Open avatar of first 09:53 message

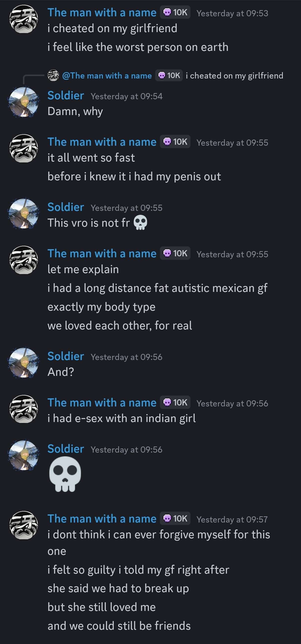tap(24, 19)
